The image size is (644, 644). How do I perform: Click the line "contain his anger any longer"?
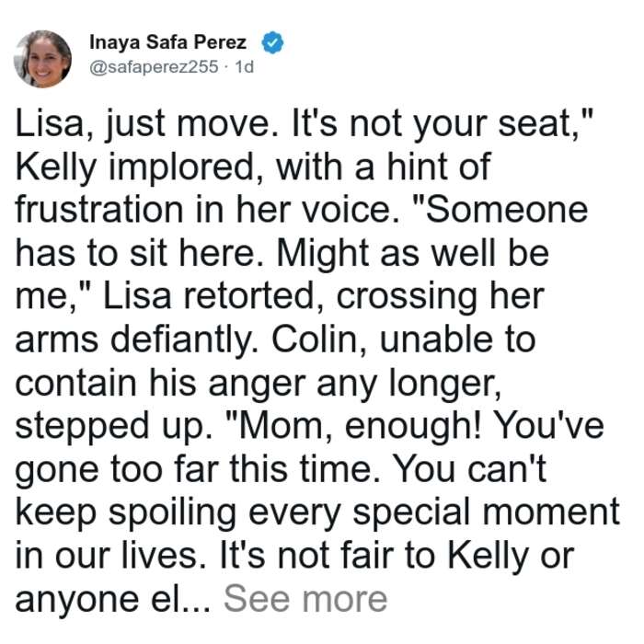click(258, 385)
